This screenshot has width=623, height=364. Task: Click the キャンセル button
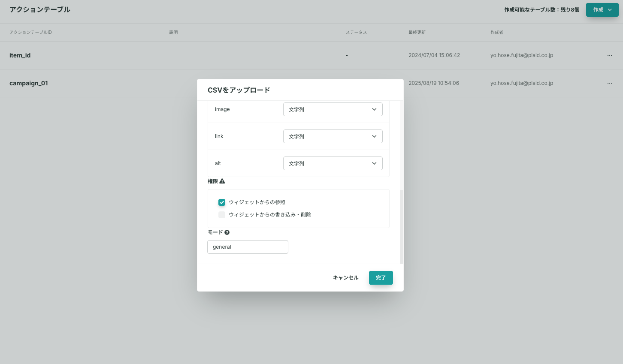click(x=346, y=278)
